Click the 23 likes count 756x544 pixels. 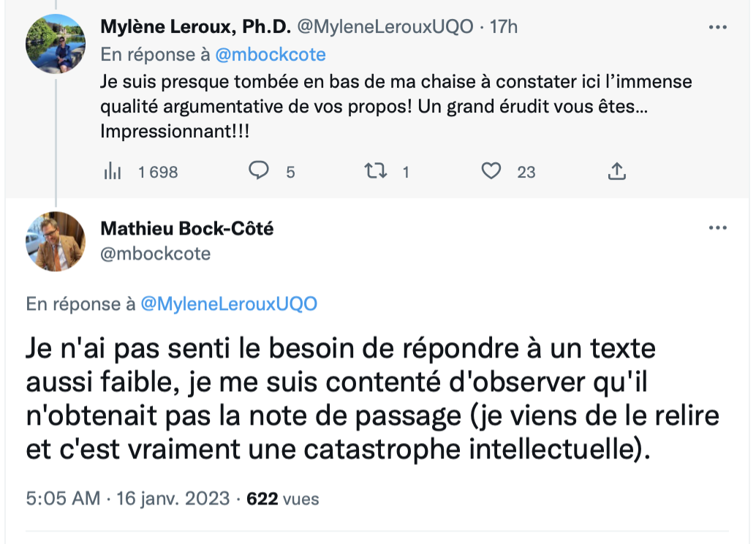tap(526, 172)
